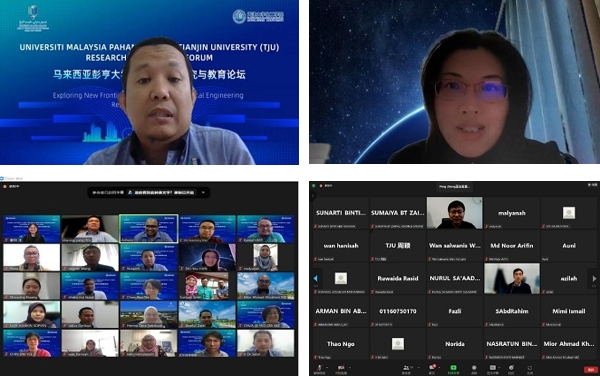Mute the microphone in the Zoom toolbar
This screenshot has width=600, height=377.
(319, 368)
